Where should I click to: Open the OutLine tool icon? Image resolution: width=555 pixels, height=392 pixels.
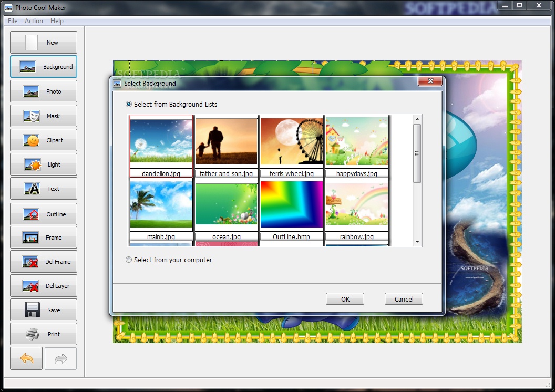(31, 214)
